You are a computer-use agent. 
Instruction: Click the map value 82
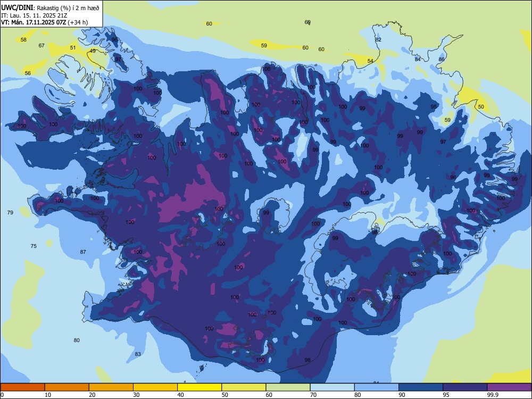pos(378,39)
